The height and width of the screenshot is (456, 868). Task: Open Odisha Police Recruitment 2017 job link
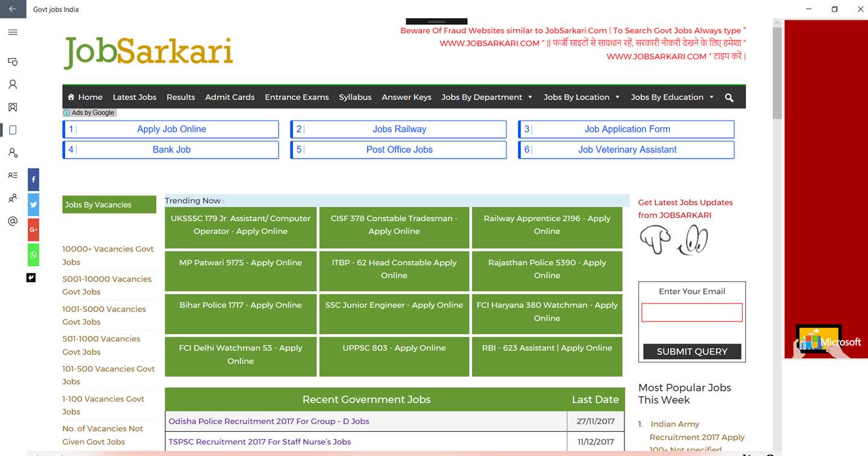[269, 421]
